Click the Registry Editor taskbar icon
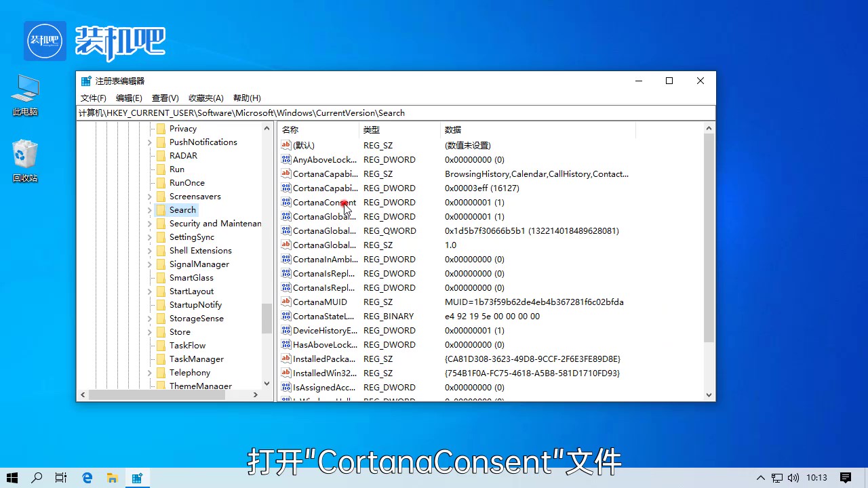 137,477
